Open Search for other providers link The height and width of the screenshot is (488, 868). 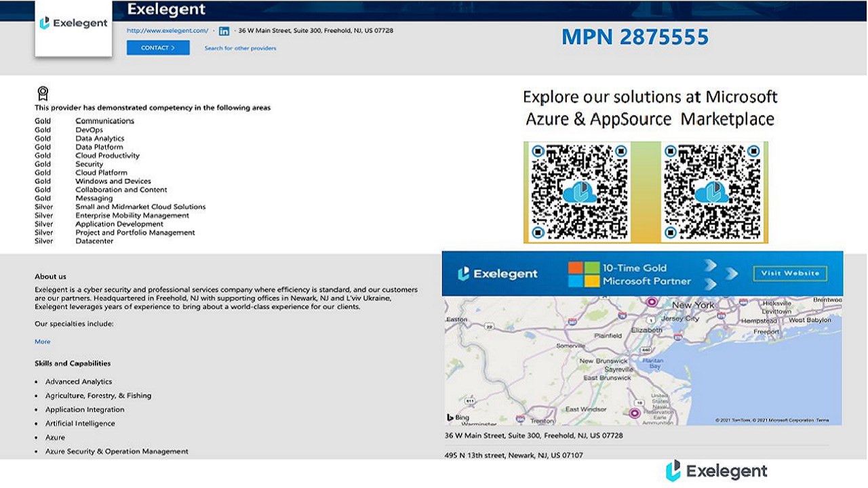coord(241,48)
